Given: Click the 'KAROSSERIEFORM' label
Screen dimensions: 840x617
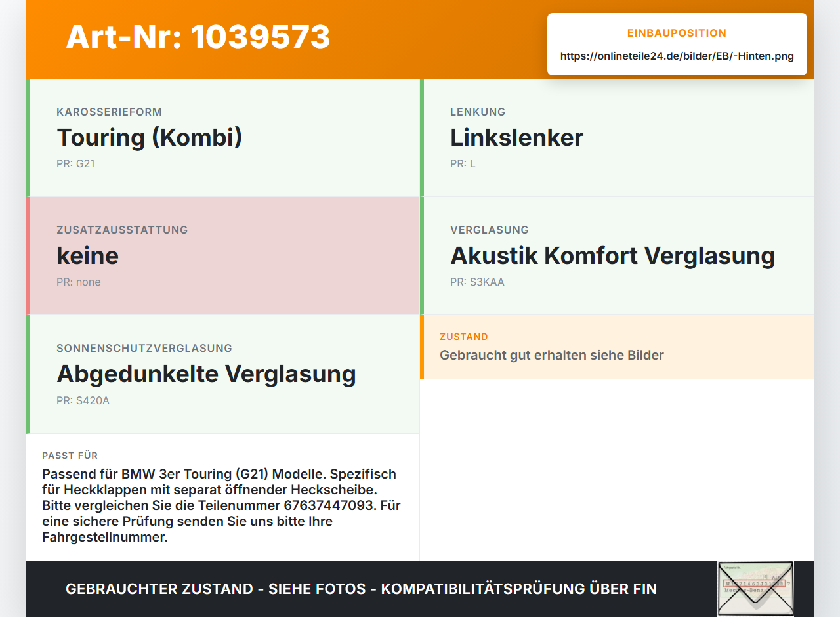Looking at the screenshot, I should click(x=110, y=112).
